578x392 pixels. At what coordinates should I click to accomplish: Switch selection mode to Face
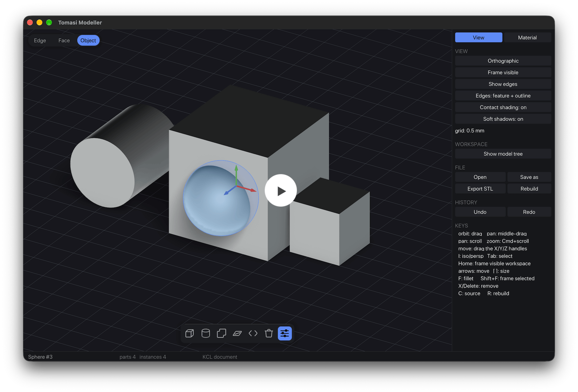[x=64, y=40]
